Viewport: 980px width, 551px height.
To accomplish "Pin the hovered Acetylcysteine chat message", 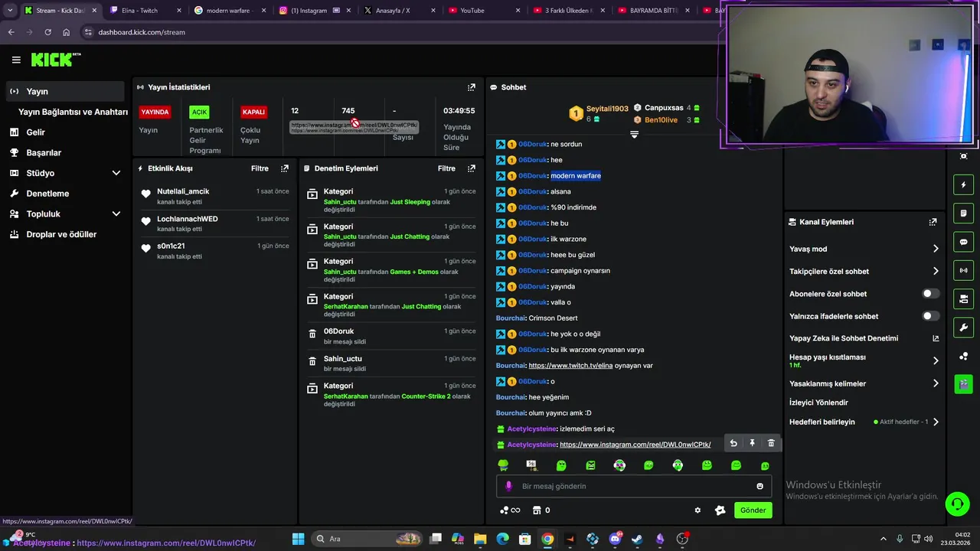I will click(752, 443).
